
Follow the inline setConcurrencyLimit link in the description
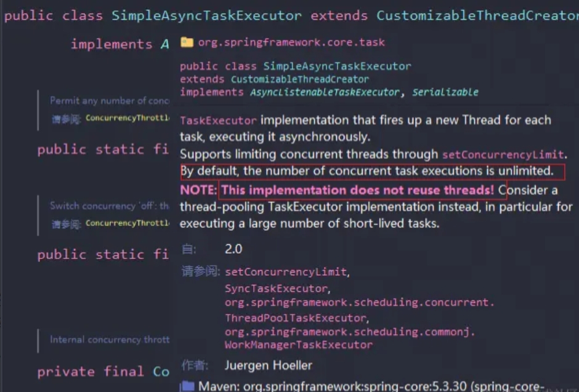(503, 154)
